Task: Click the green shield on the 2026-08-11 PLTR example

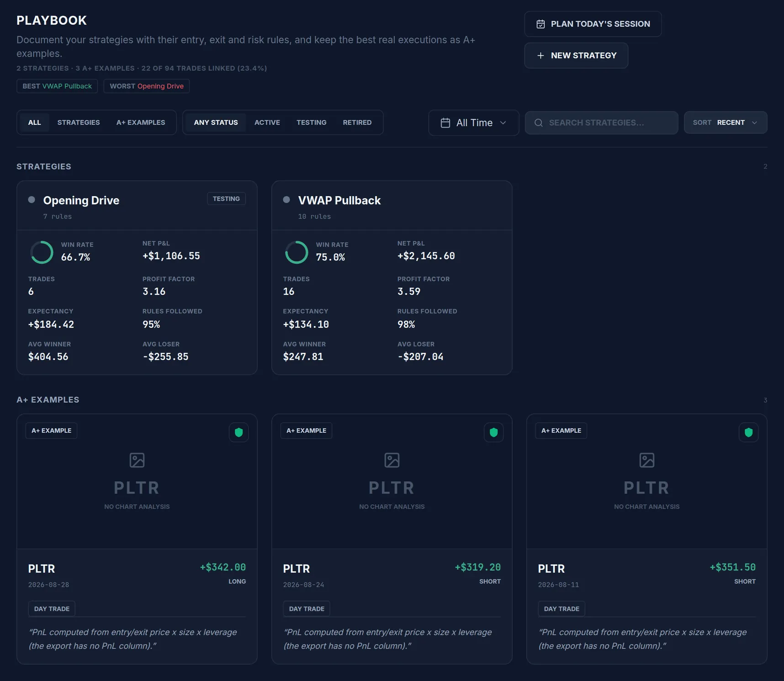Action: pyautogui.click(x=749, y=432)
